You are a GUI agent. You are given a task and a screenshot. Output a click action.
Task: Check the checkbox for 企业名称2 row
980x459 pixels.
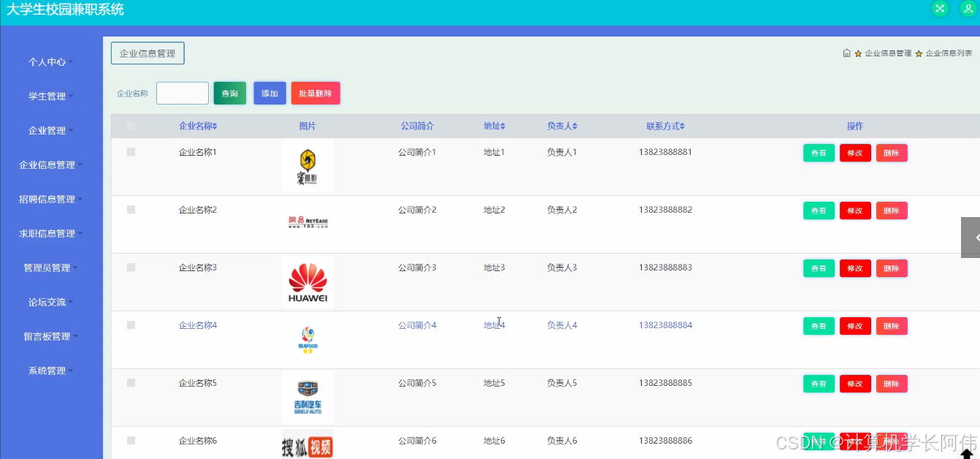[131, 210]
